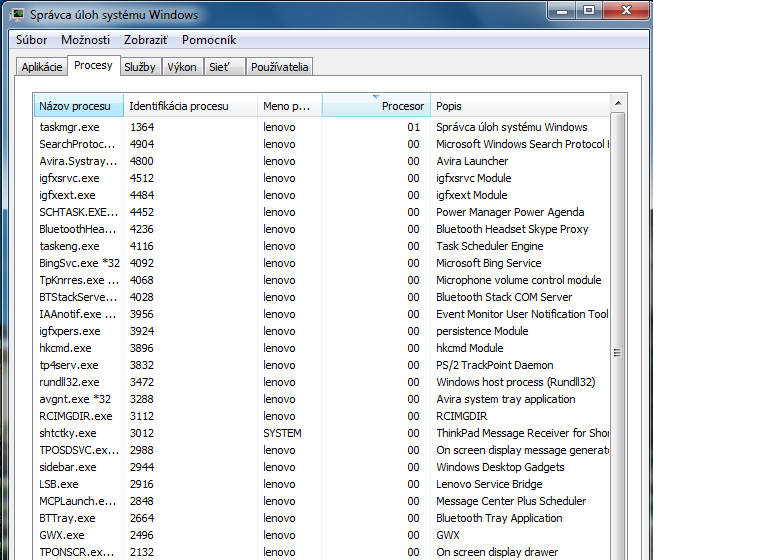Click the Lenovo Service Bridge description
768x560 pixels.
click(489, 484)
